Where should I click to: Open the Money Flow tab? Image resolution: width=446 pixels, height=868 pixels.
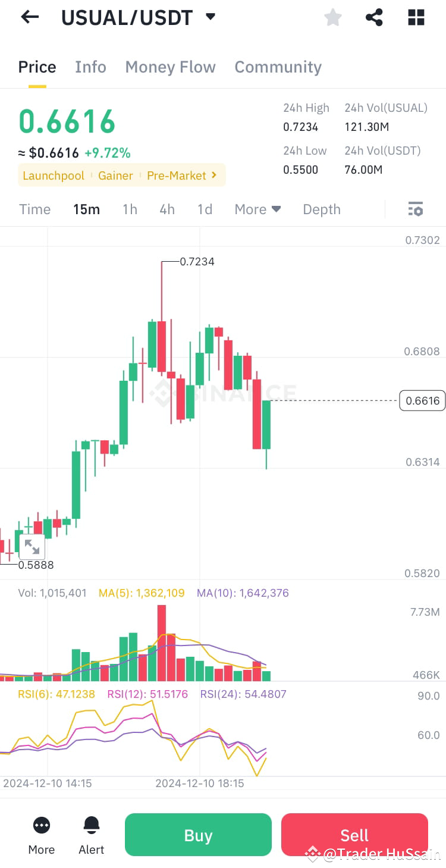click(x=170, y=67)
